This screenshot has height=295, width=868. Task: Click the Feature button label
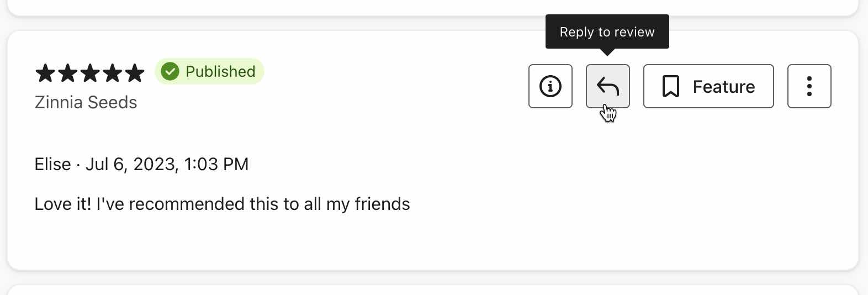point(723,87)
